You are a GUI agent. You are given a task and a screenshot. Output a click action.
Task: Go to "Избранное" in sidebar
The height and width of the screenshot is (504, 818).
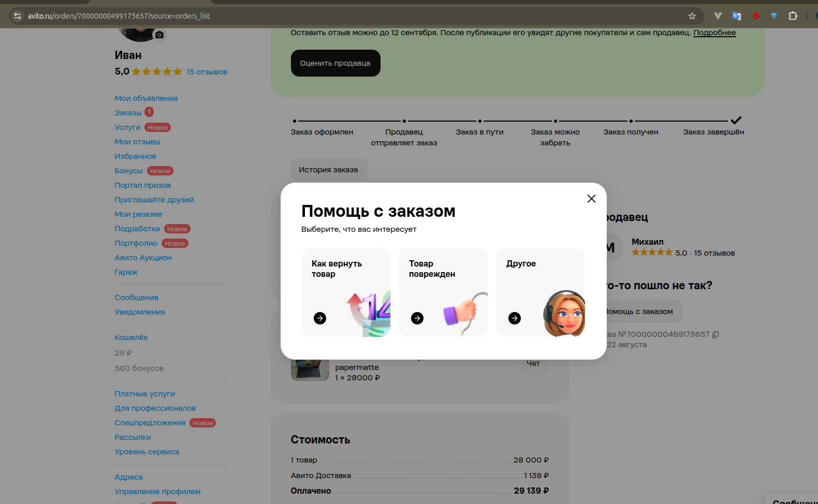[x=135, y=156]
